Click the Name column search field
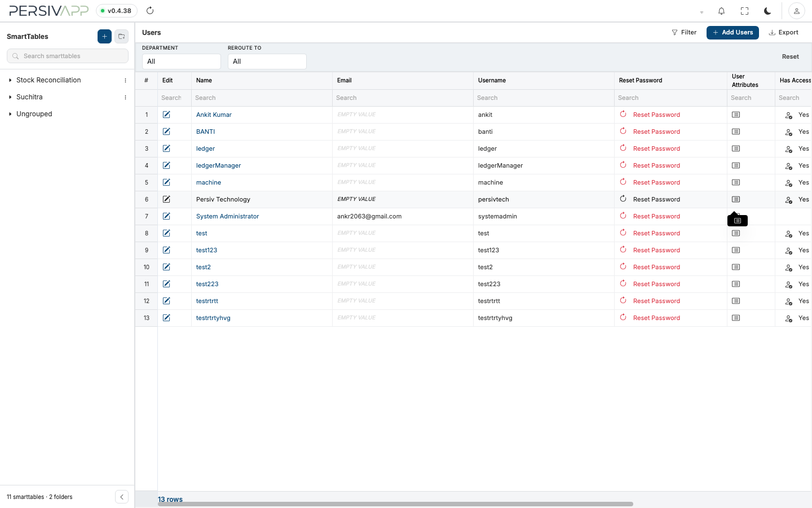The width and height of the screenshot is (812, 508). coord(262,98)
